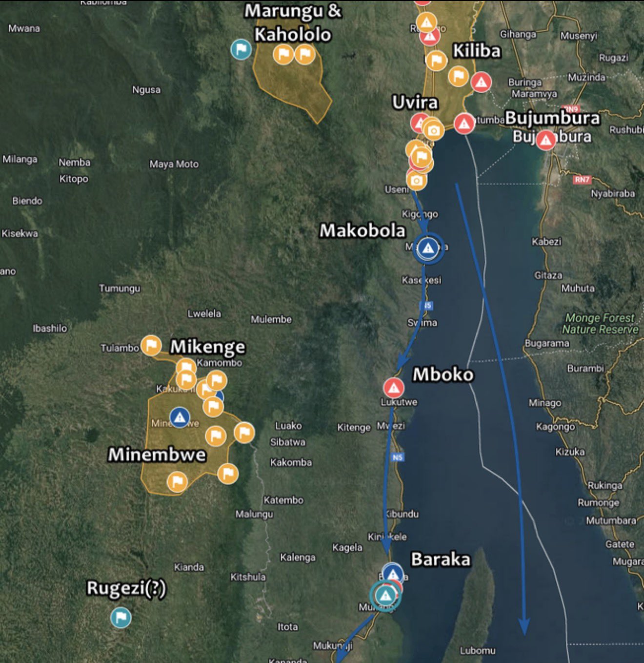
Task: Open the blue circled warning marker at Makobola
Action: tap(428, 248)
